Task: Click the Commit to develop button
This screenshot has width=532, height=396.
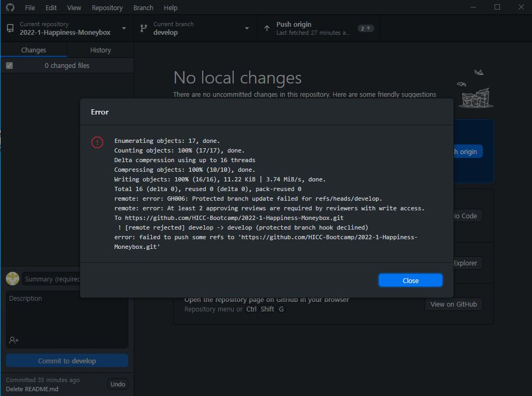Action: click(66, 360)
